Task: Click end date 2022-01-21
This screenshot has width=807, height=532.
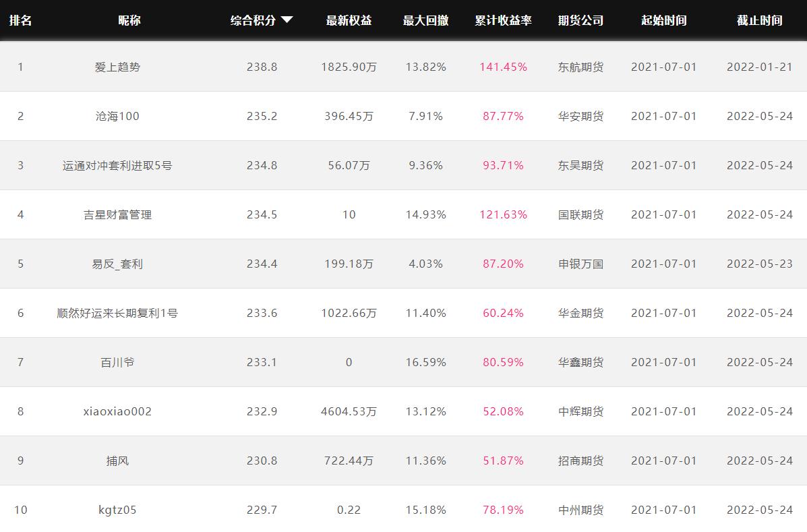Action: (x=760, y=67)
